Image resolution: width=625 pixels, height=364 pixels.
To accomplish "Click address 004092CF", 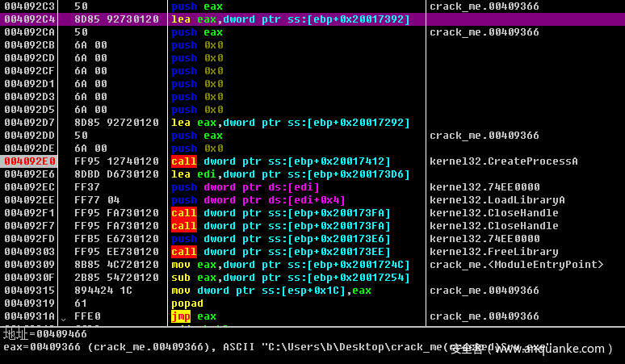I will pyautogui.click(x=29, y=71).
